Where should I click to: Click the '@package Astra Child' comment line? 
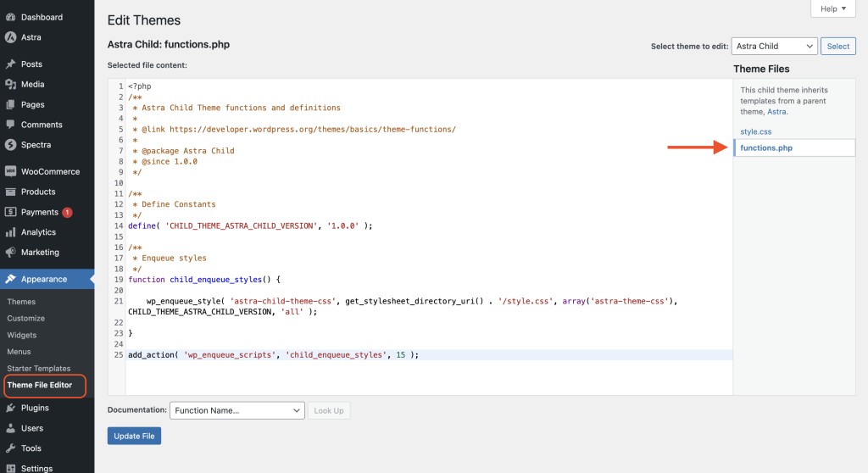tap(183, 151)
